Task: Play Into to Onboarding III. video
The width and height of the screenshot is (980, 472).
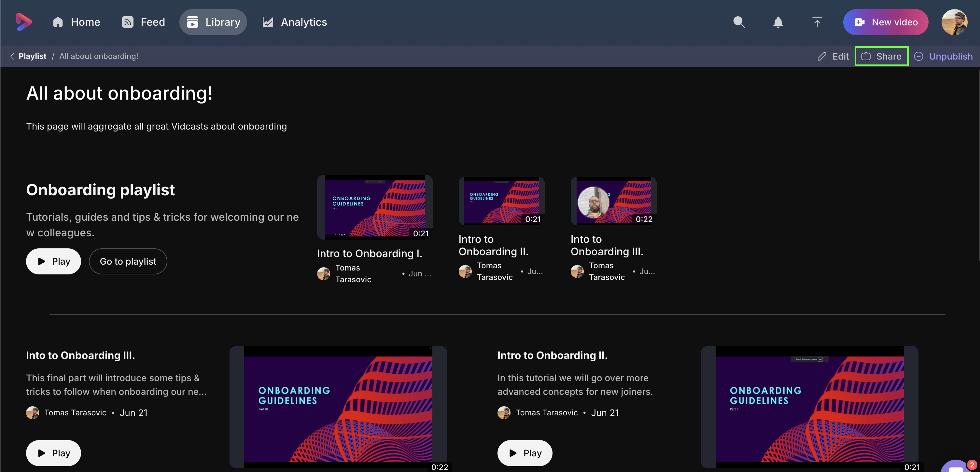Action: tap(53, 453)
